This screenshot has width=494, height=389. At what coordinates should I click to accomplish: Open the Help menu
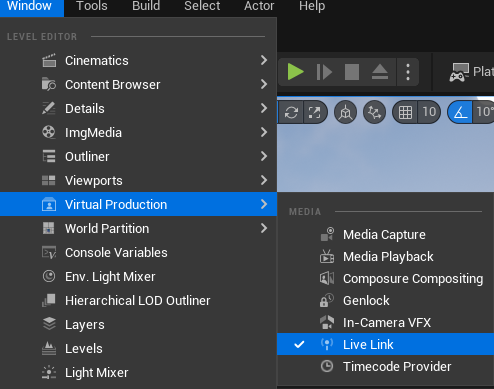click(312, 6)
